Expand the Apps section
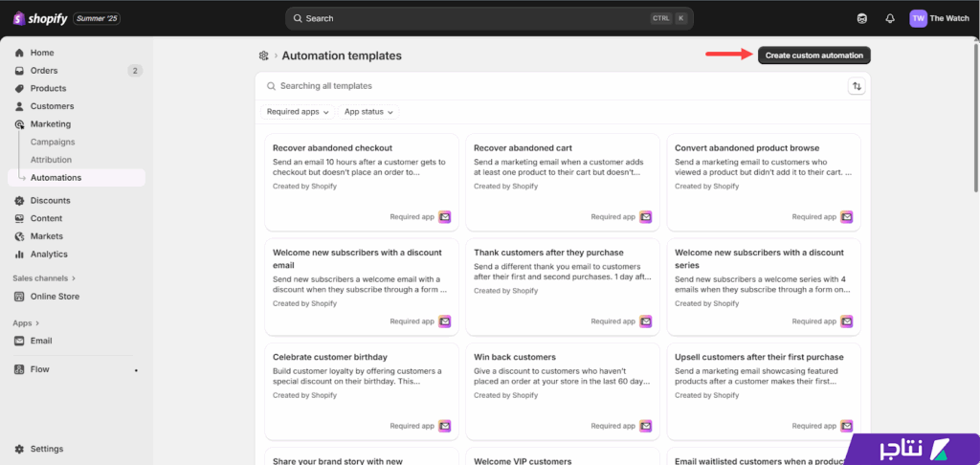 pyautogui.click(x=26, y=323)
